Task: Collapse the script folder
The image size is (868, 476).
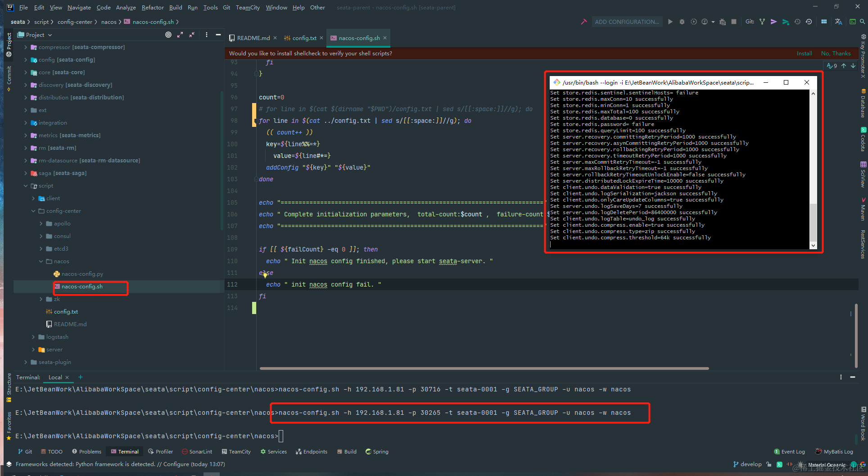Action: click(26, 186)
